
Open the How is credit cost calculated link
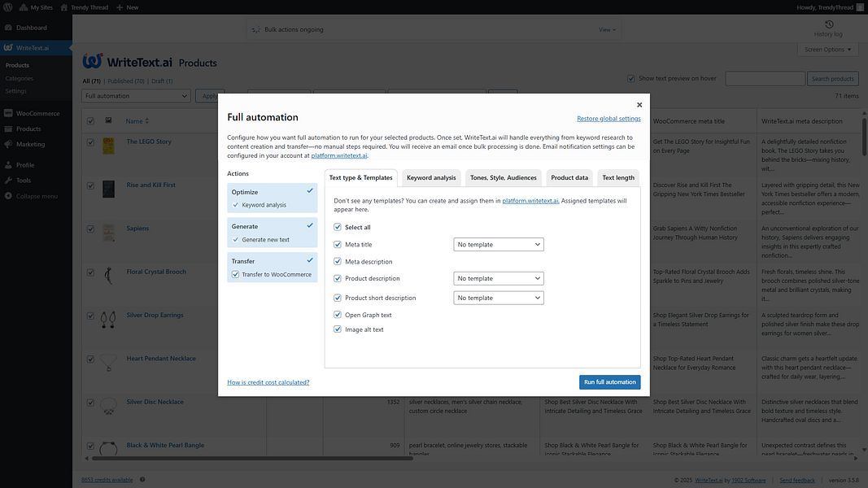point(268,382)
